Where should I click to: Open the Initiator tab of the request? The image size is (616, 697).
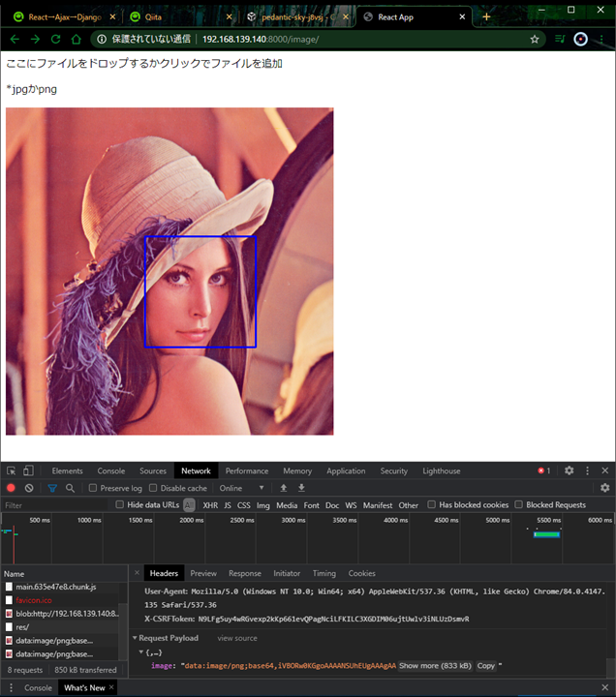point(287,573)
